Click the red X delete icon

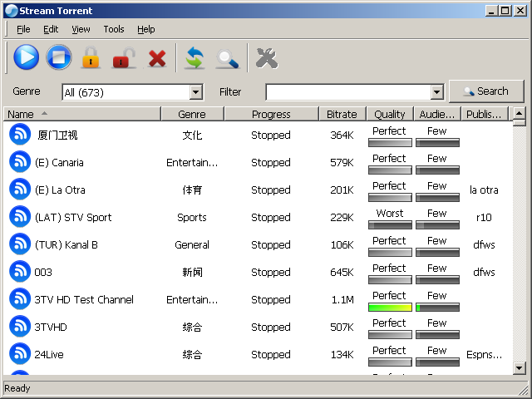coord(157,58)
